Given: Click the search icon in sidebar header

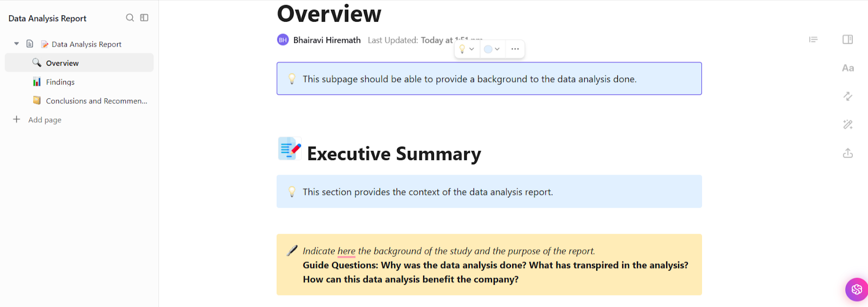Looking at the screenshot, I should 130,18.
